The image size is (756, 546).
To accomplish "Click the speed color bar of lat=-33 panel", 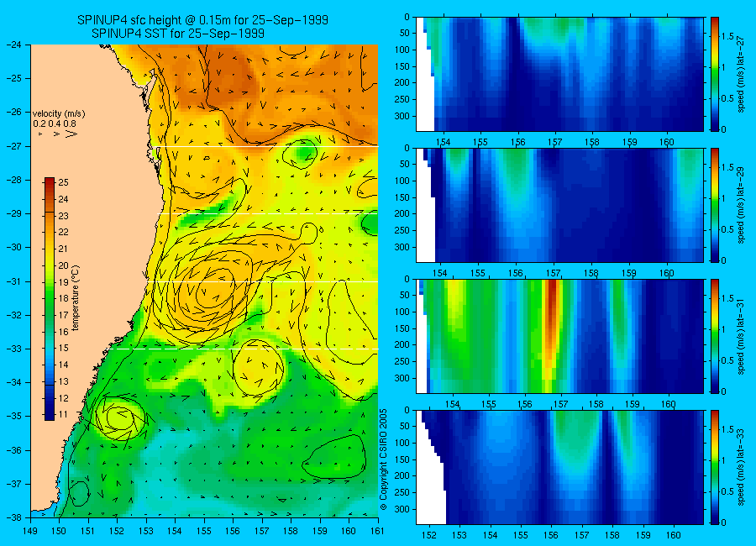I will [x=715, y=467].
